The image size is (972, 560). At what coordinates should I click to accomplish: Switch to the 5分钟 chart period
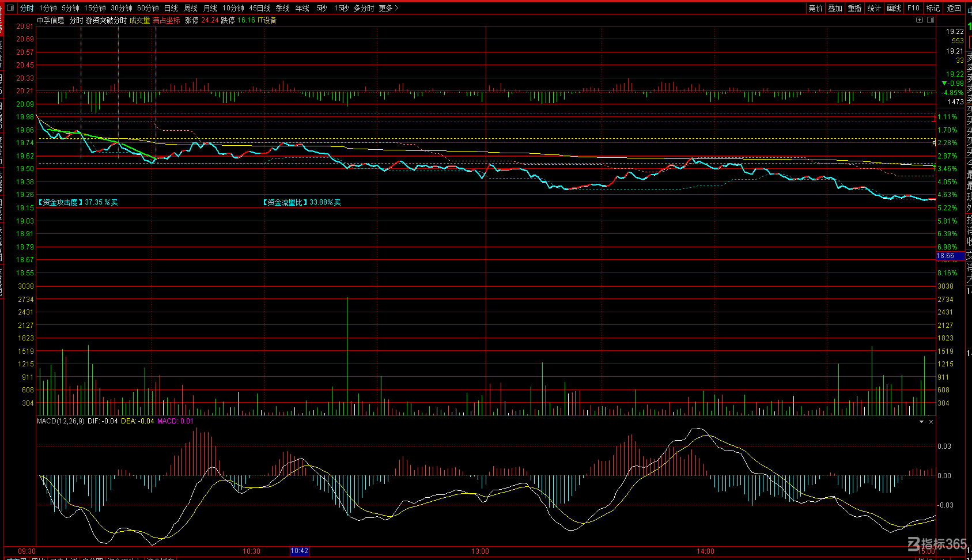click(70, 8)
